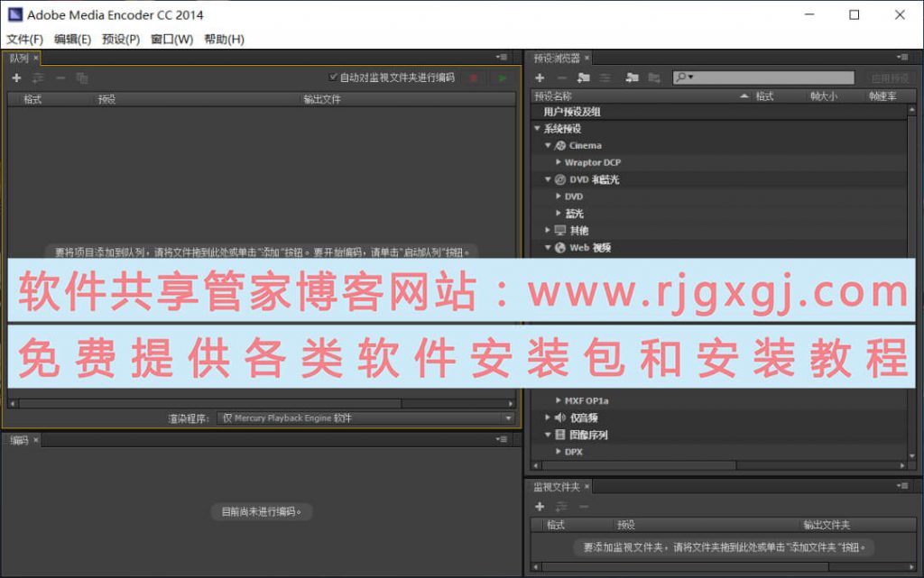Open the 编辑(E) menu
The height and width of the screenshot is (578, 924).
(x=72, y=40)
